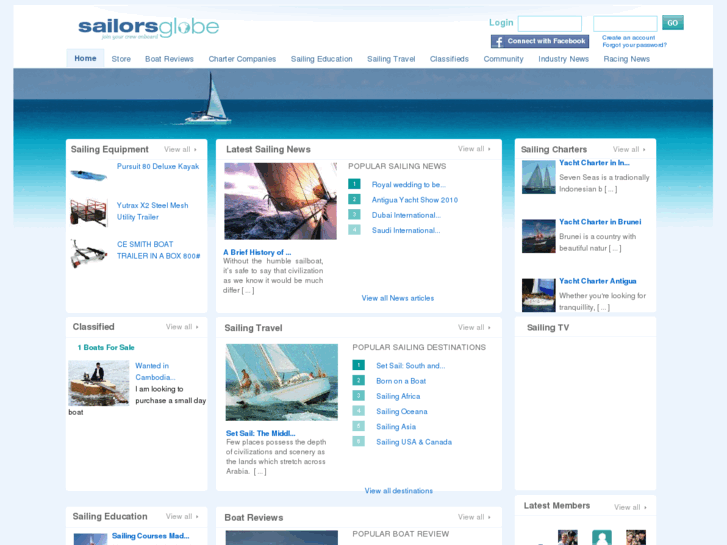The height and width of the screenshot is (545, 727).
Task: Open Set Sail: The Middl... article
Action: [261, 433]
